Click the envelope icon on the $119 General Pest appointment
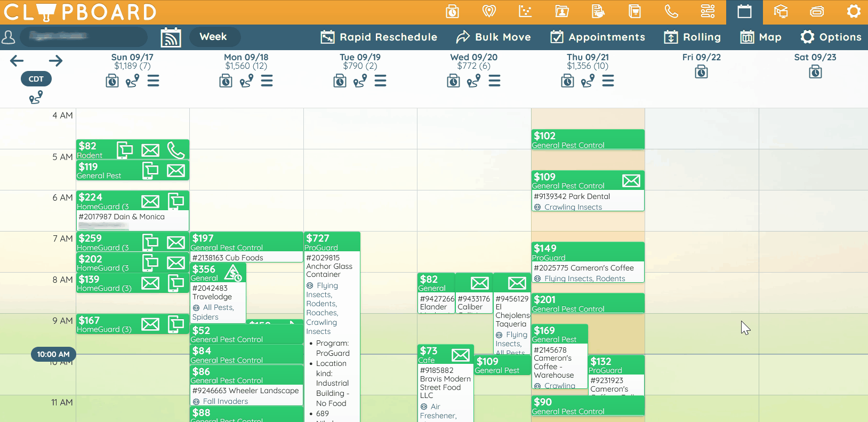Screen dimensions: 868x422 click(x=176, y=171)
